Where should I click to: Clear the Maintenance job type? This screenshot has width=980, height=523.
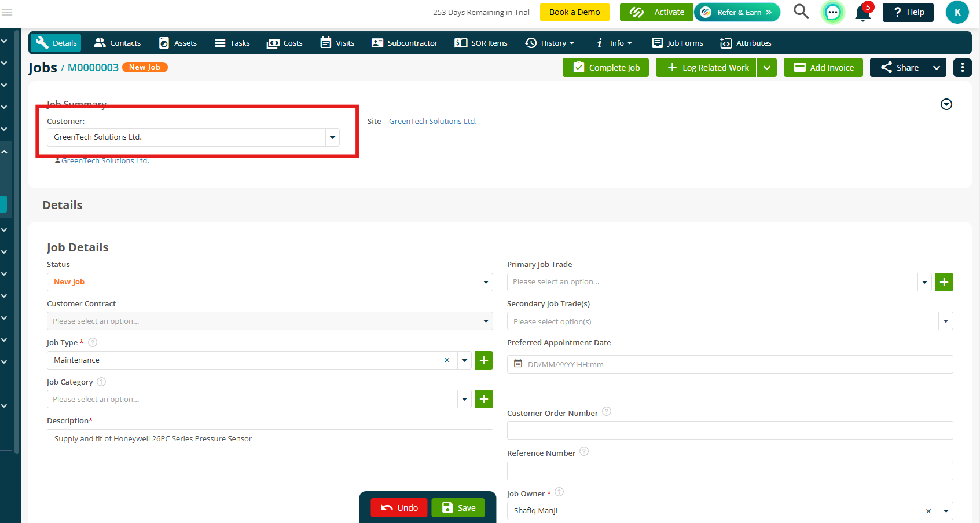coord(447,360)
